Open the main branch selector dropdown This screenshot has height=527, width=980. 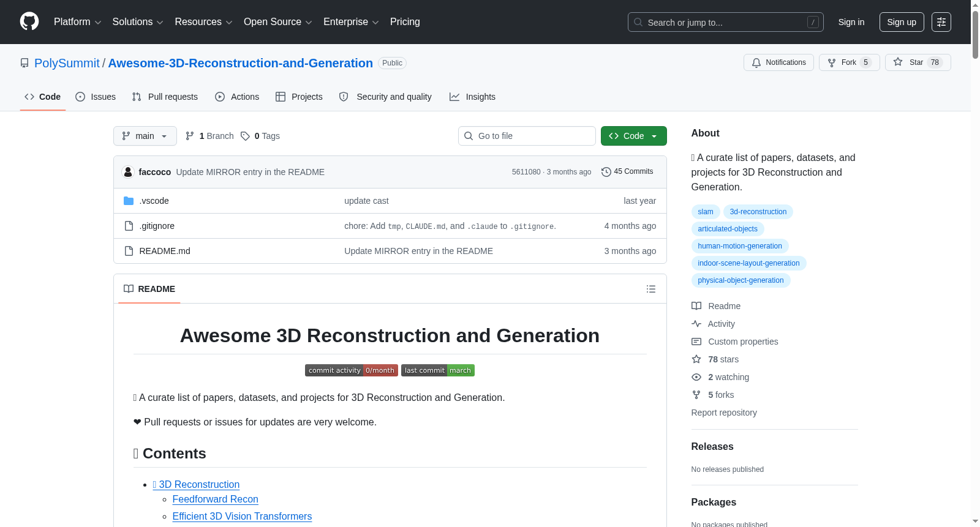click(145, 136)
